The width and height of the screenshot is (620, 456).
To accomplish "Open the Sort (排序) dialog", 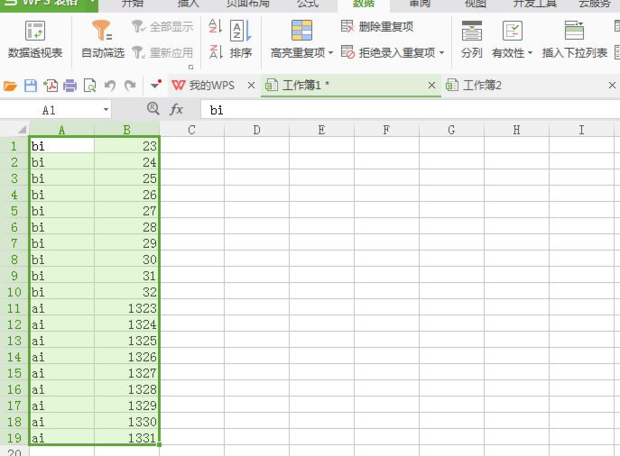I will tap(240, 40).
